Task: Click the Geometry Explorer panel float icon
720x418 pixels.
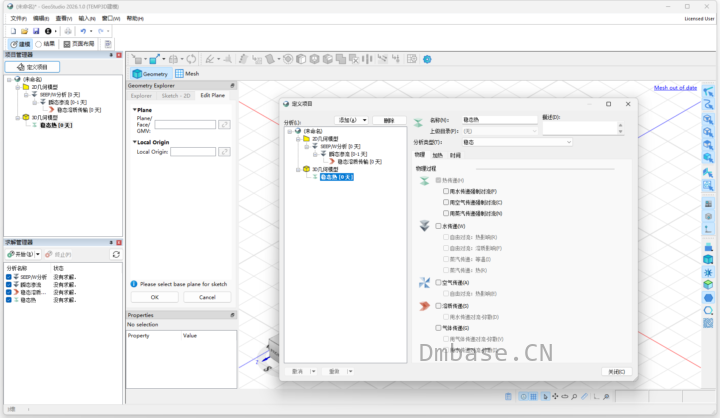Action: [x=232, y=85]
